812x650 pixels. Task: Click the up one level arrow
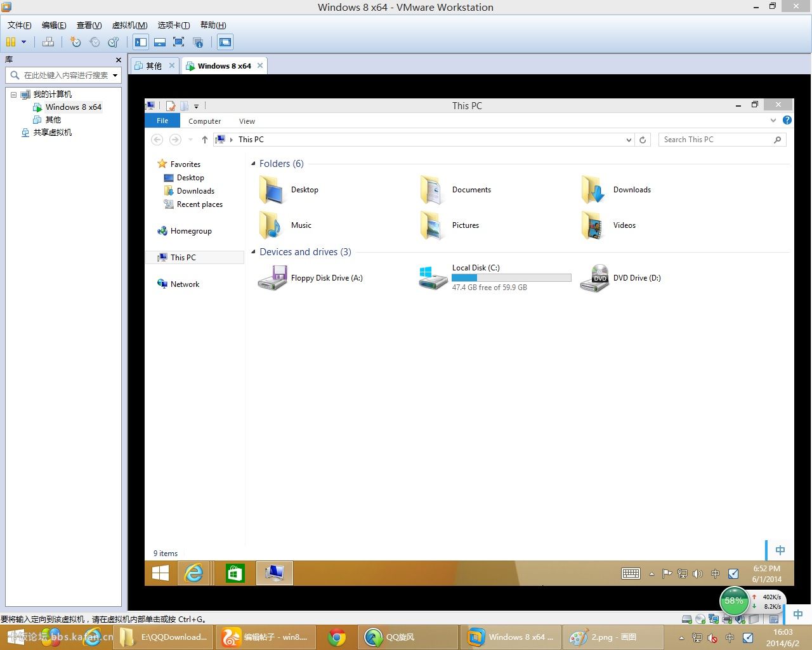(x=204, y=140)
